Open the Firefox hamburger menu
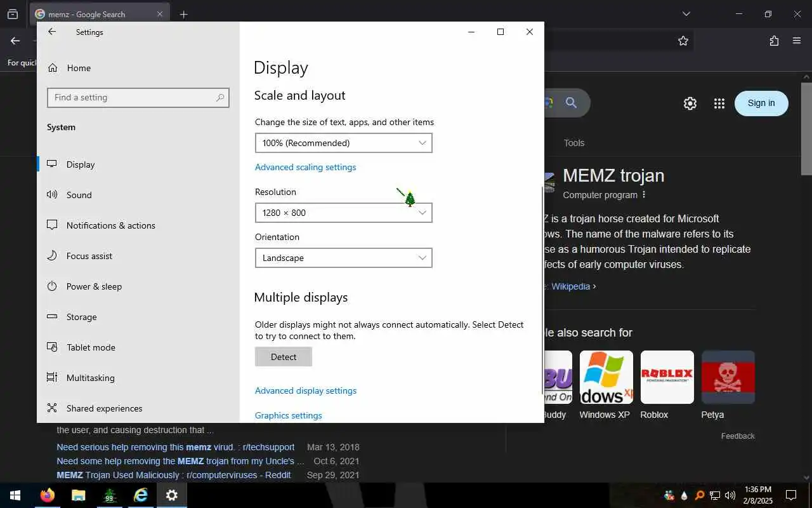The width and height of the screenshot is (812, 508). pos(797,41)
